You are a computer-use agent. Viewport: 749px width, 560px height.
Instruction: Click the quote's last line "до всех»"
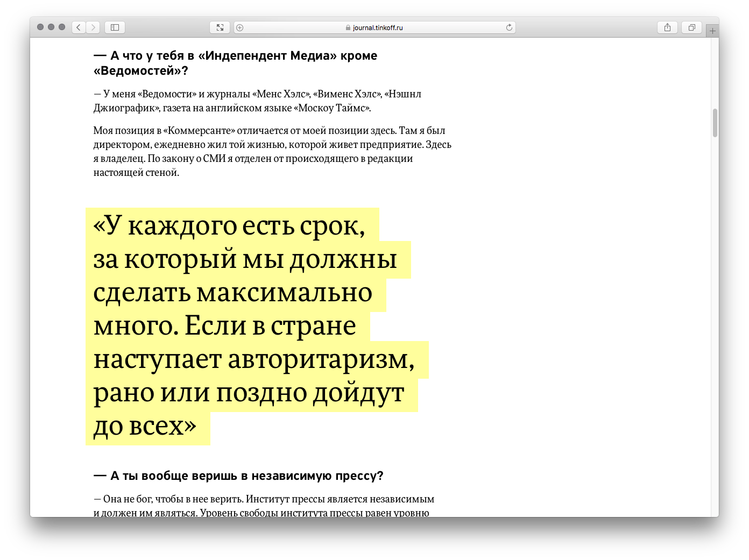click(x=145, y=426)
